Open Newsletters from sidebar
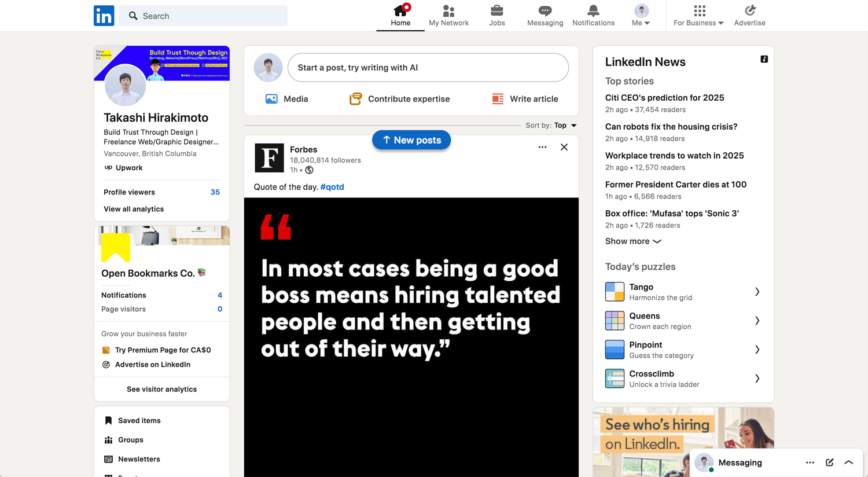The height and width of the screenshot is (477, 868). [x=132, y=459]
